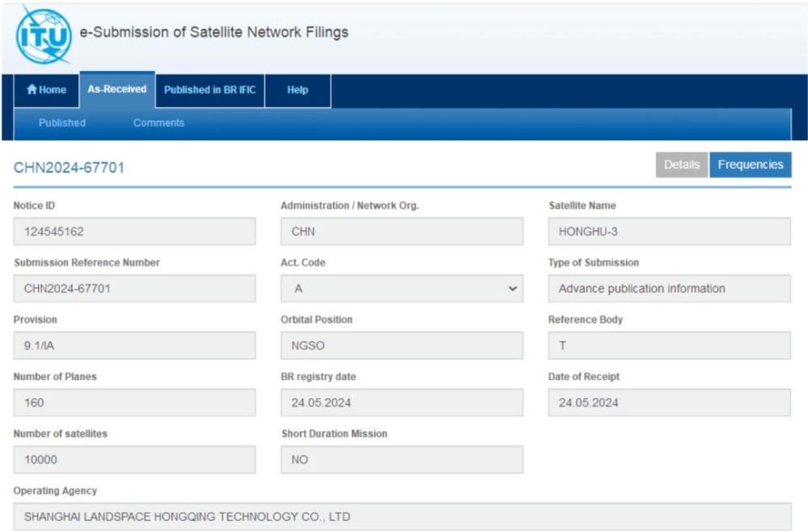Focus the Short Duration Mission field
This screenshot has height=532, width=808.
402,460
